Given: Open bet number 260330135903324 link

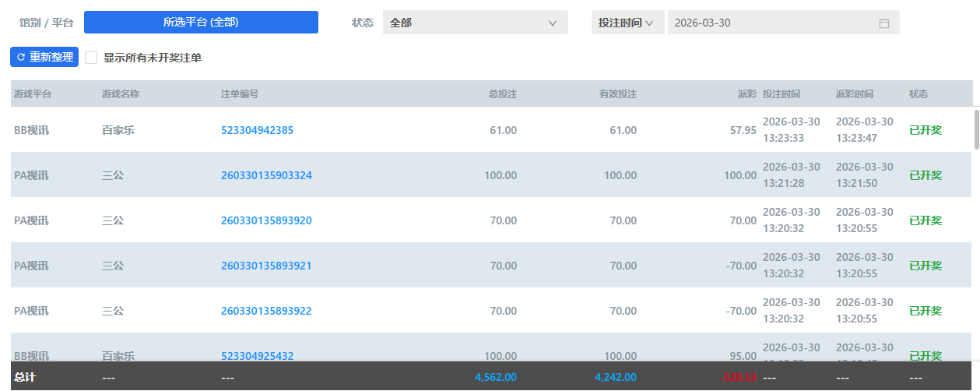Looking at the screenshot, I should [x=266, y=175].
